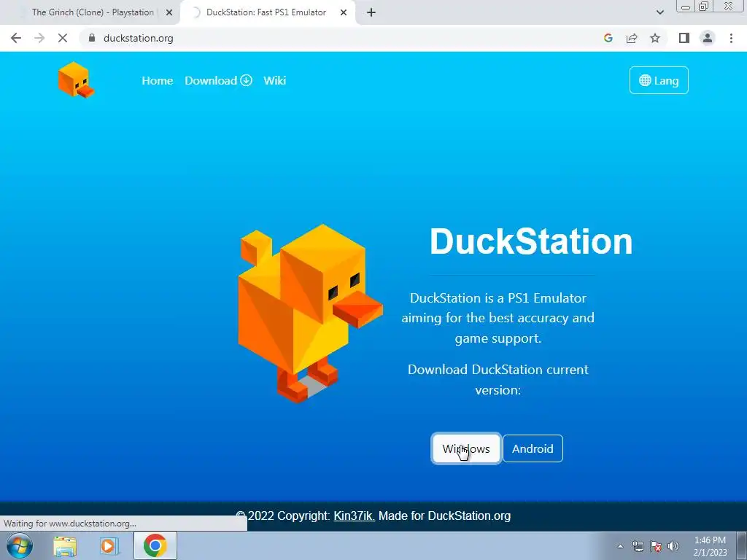Image resolution: width=747 pixels, height=560 pixels.
Task: Share this page icon
Action: [x=632, y=38]
